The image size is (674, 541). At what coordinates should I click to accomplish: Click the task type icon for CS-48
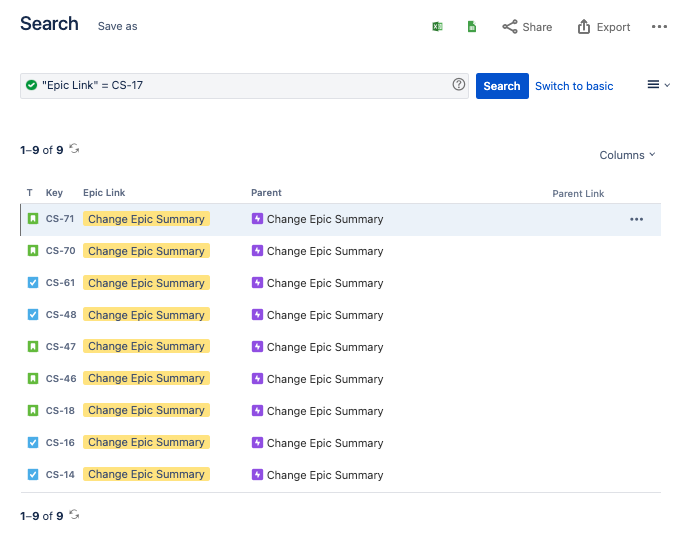point(33,314)
